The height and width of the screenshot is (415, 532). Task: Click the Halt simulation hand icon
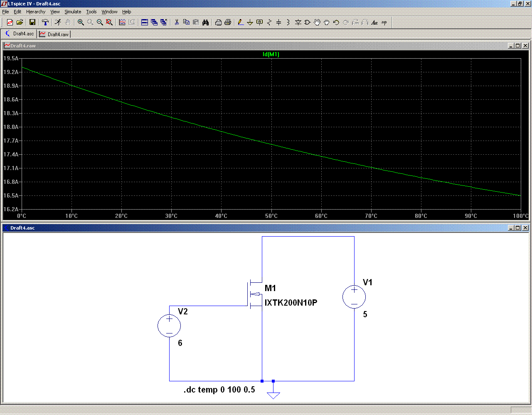67,22
